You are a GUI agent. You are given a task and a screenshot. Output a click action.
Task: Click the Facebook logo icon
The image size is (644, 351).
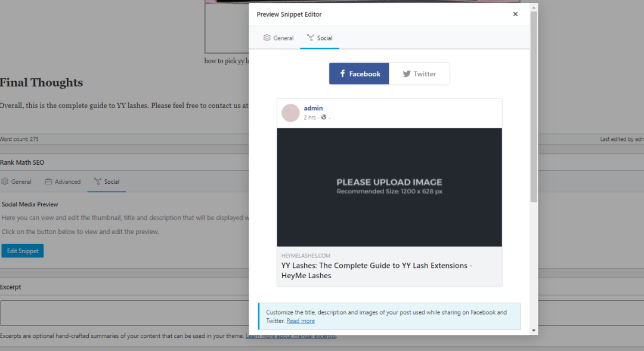pos(342,73)
